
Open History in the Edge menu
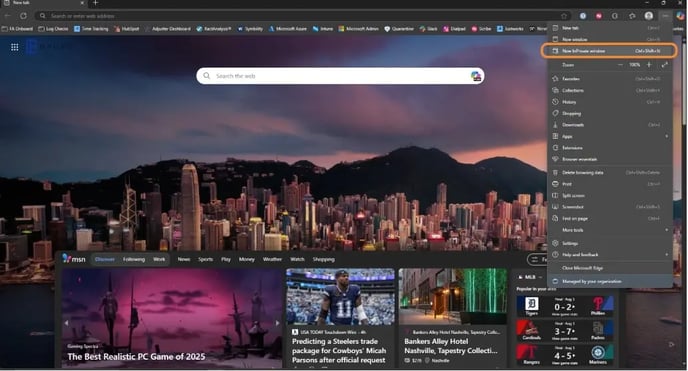click(x=609, y=102)
